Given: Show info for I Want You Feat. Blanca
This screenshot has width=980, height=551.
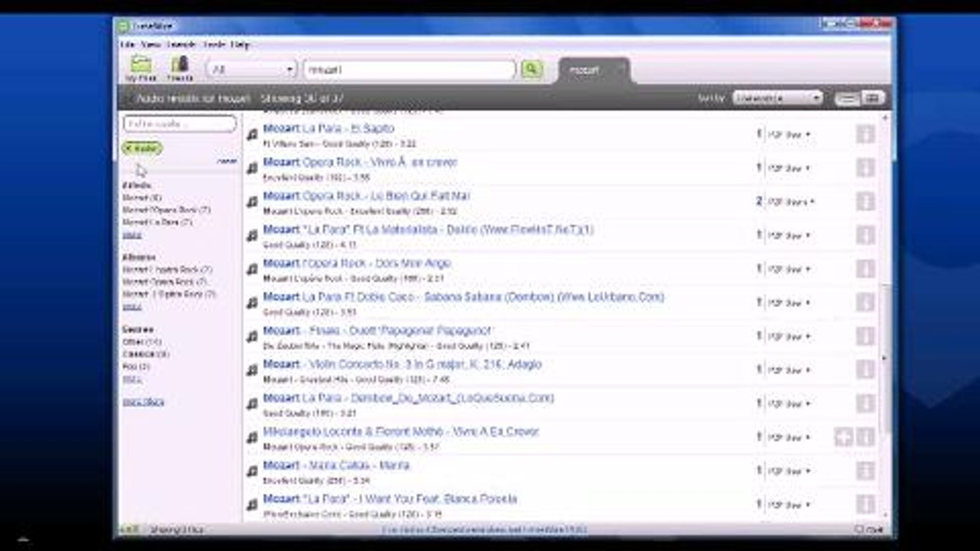Looking at the screenshot, I should [x=865, y=505].
